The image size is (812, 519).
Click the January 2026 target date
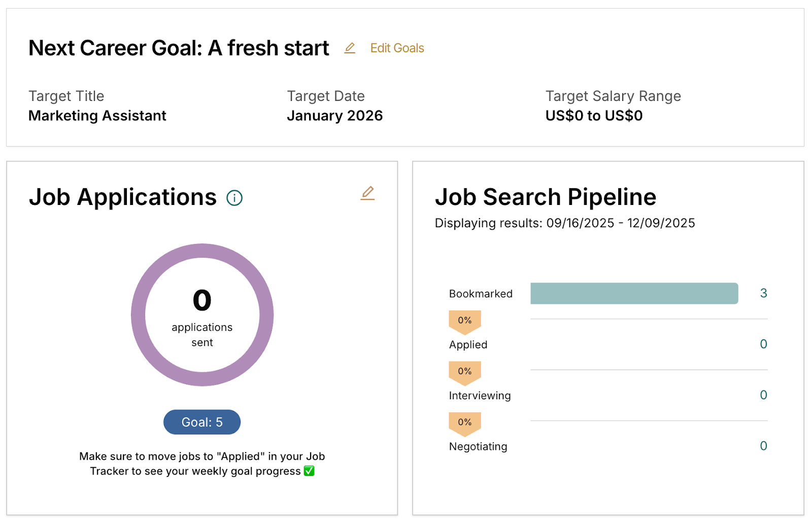(x=334, y=116)
